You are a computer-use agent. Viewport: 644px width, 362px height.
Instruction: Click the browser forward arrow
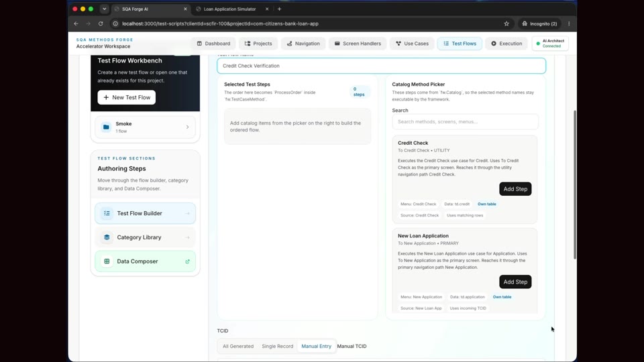point(89,24)
